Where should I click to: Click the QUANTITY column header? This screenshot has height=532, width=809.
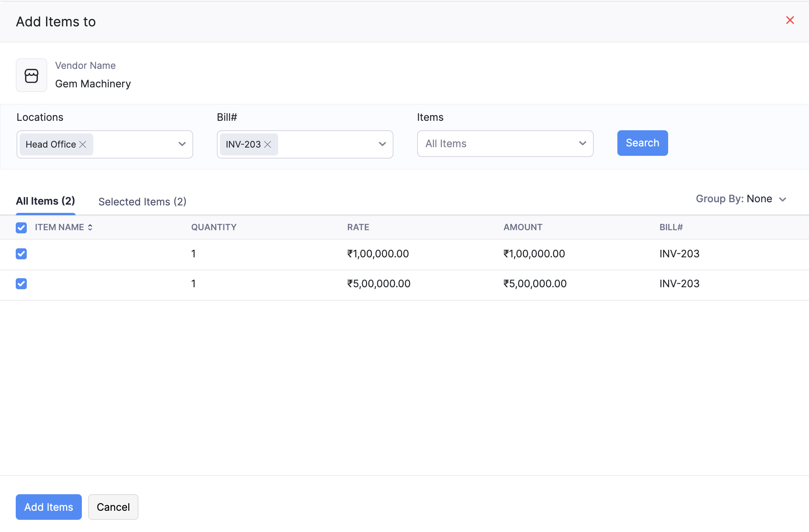tap(214, 227)
